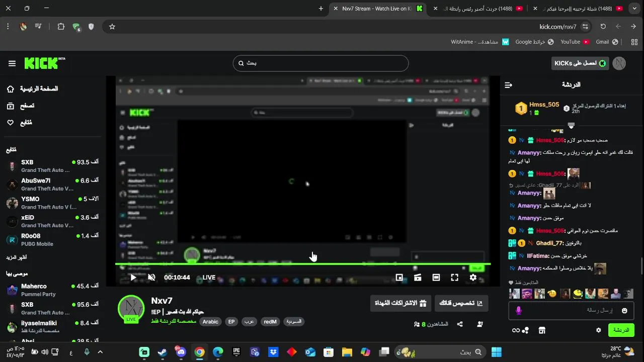Go to the Home page in the sidebar

click(33, 89)
